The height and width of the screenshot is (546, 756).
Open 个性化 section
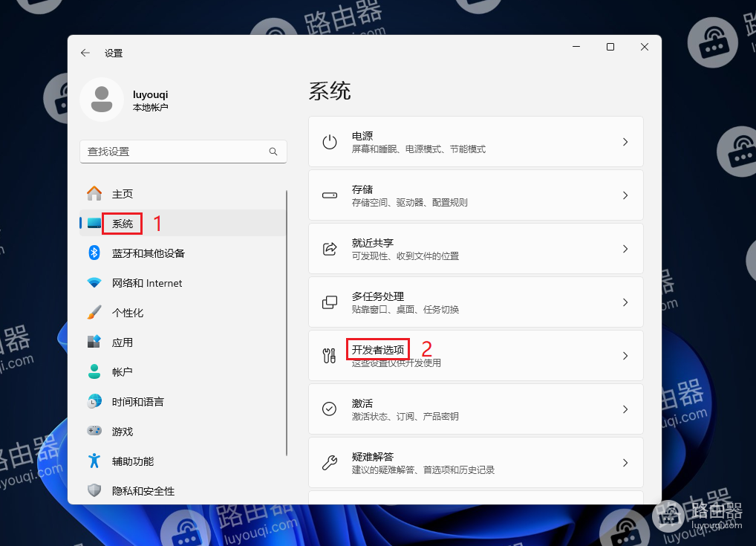pos(183,312)
